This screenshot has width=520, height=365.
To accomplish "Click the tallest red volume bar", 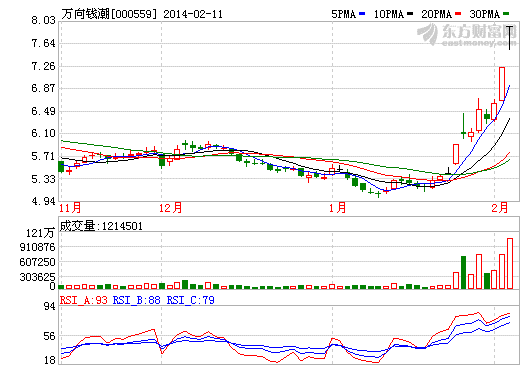I will point(510,263).
